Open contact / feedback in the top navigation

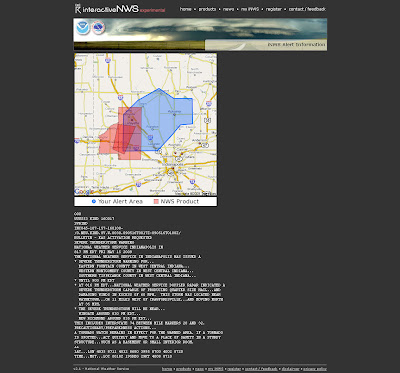pyautogui.click(x=307, y=9)
